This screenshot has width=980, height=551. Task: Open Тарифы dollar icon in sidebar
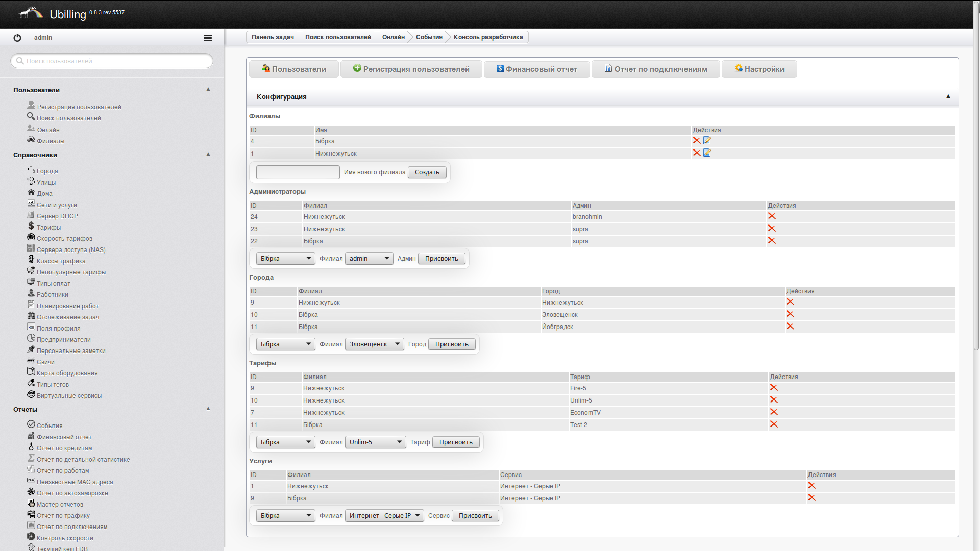click(x=31, y=227)
